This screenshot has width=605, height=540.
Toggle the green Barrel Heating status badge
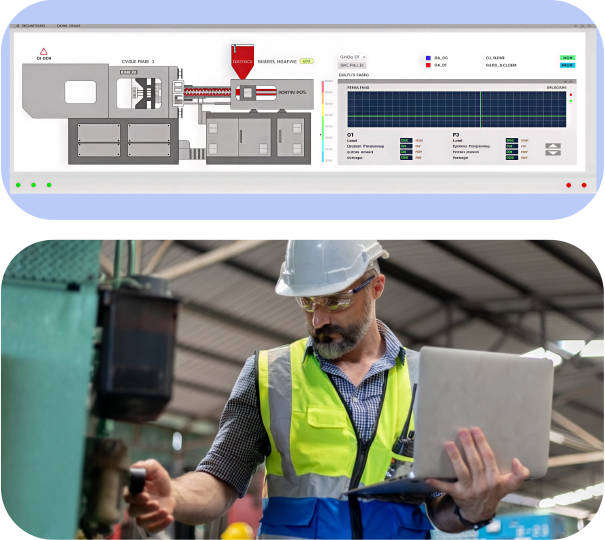click(306, 61)
